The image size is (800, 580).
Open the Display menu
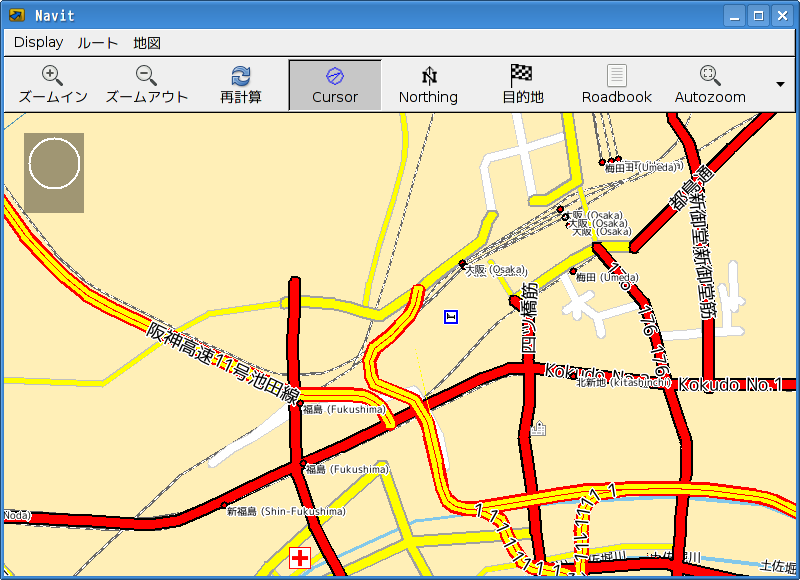(39, 43)
